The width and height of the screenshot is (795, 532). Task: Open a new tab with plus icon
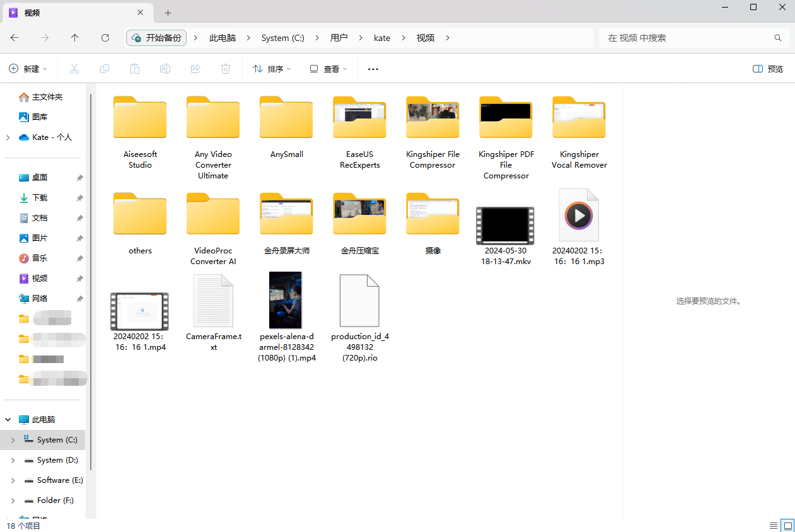click(168, 13)
